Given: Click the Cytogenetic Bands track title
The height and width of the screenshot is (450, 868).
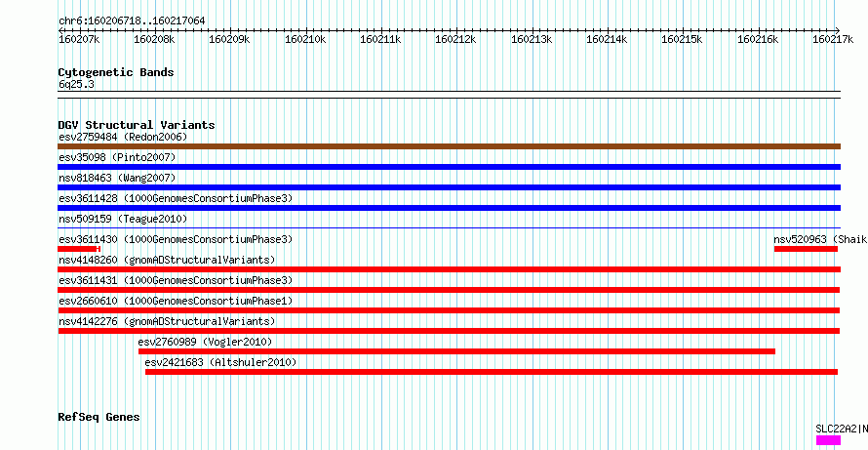Looking at the screenshot, I should (x=116, y=72).
